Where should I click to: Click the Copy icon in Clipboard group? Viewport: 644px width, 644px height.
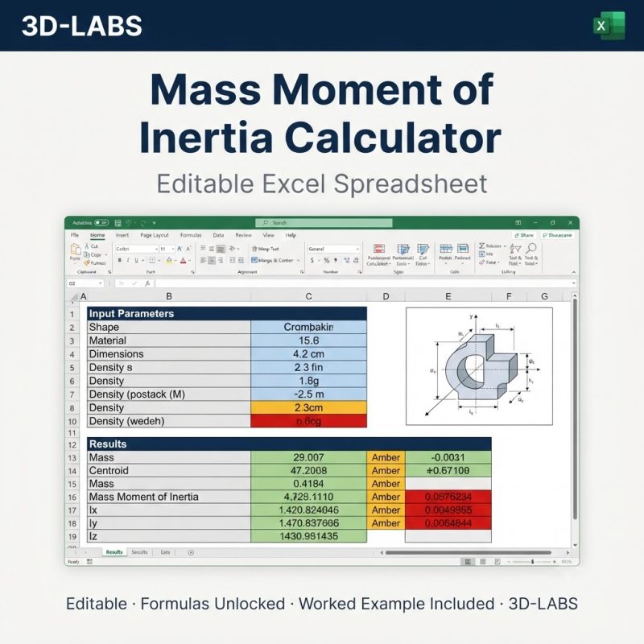(87, 254)
